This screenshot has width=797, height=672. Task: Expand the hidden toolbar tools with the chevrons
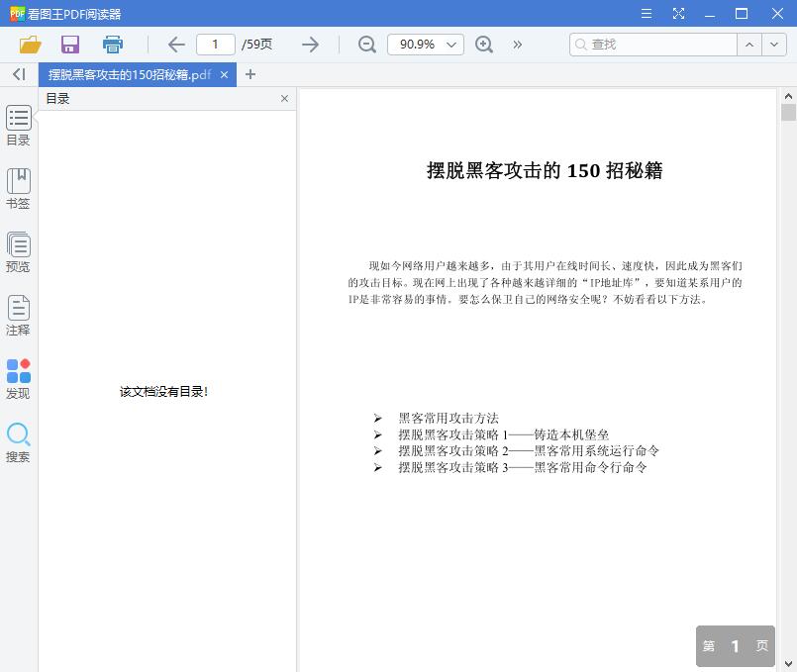[x=517, y=45]
